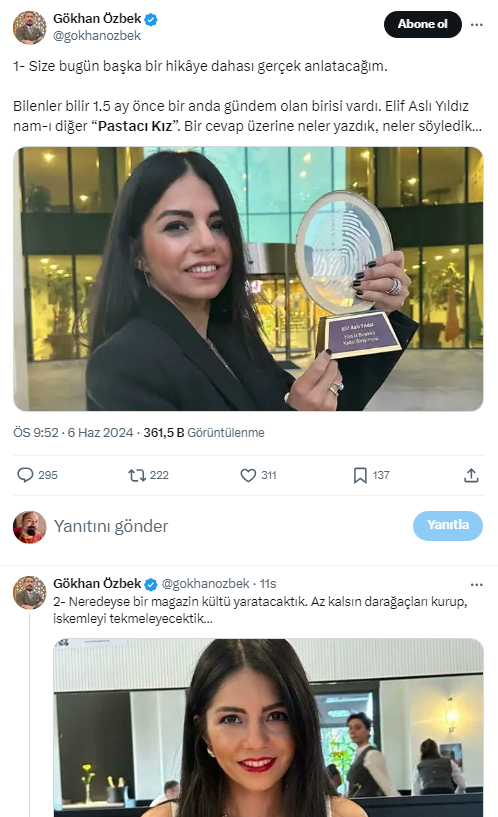View the 361,5 B Görüntülenme count
Screen dimensions: 498x817
pyautogui.click(x=204, y=432)
